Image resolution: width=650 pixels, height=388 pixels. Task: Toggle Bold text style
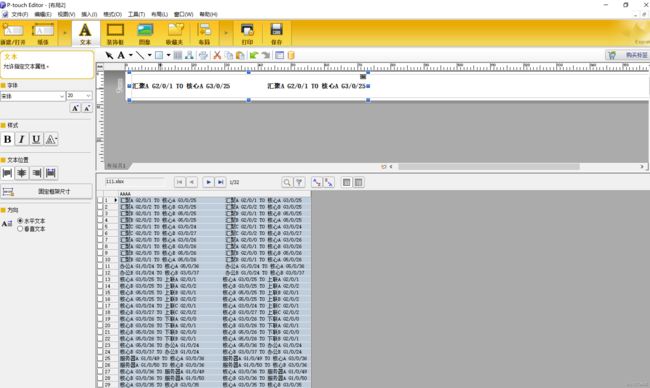point(7,139)
